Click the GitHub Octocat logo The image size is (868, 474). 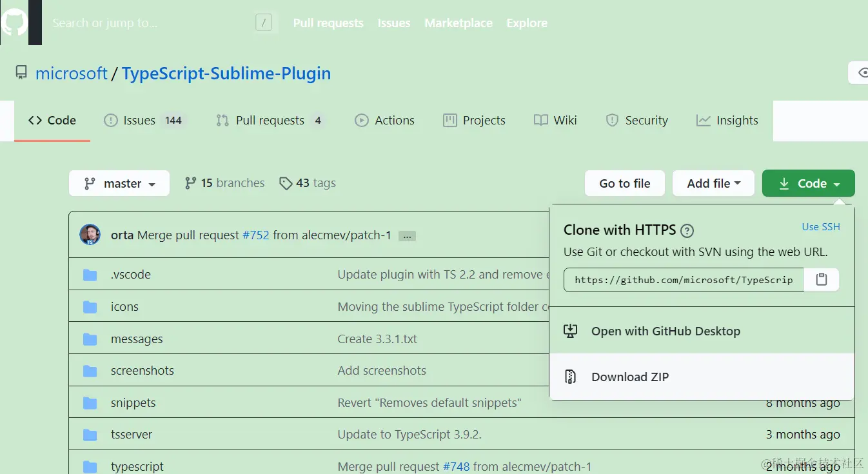click(x=14, y=23)
